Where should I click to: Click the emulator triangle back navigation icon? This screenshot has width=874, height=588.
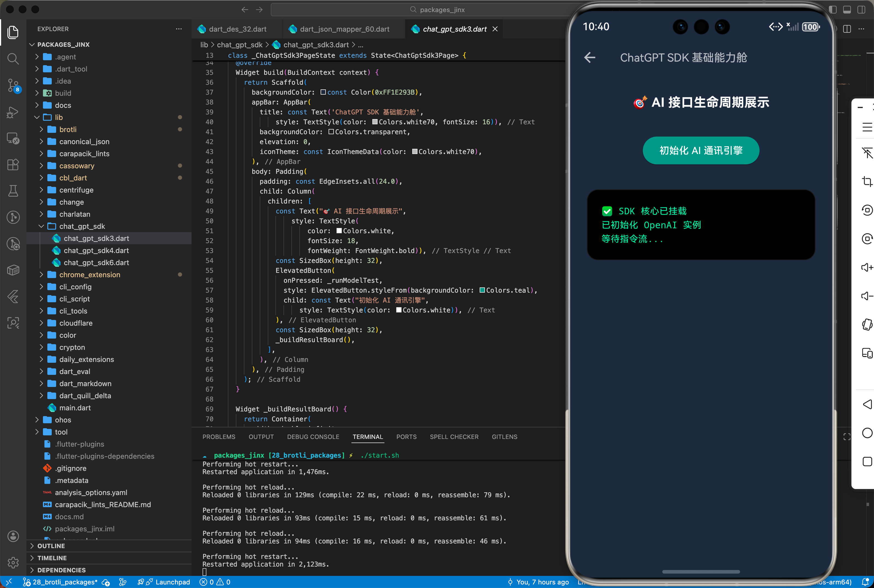point(867,404)
